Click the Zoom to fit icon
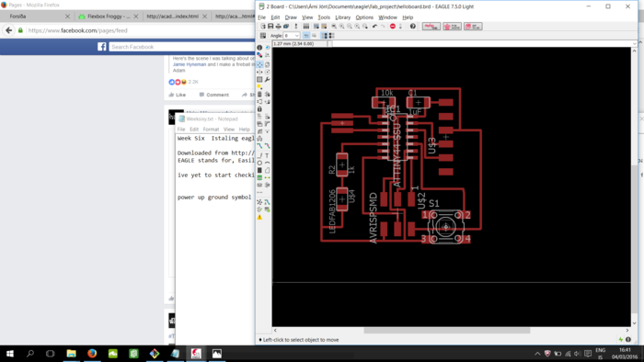Screen dimensions: 644x362 click(334, 27)
